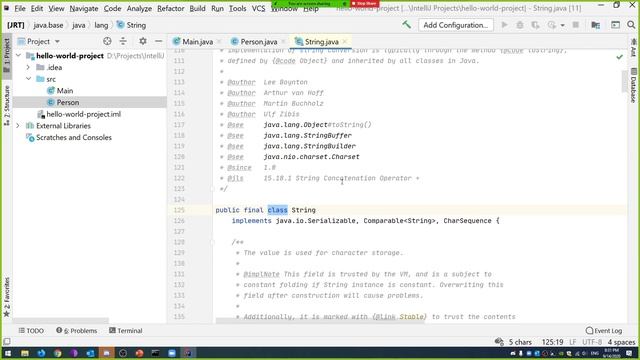Click the Search Everywhere magnifier icon
This screenshot has width=640, height=360.
click(x=631, y=25)
